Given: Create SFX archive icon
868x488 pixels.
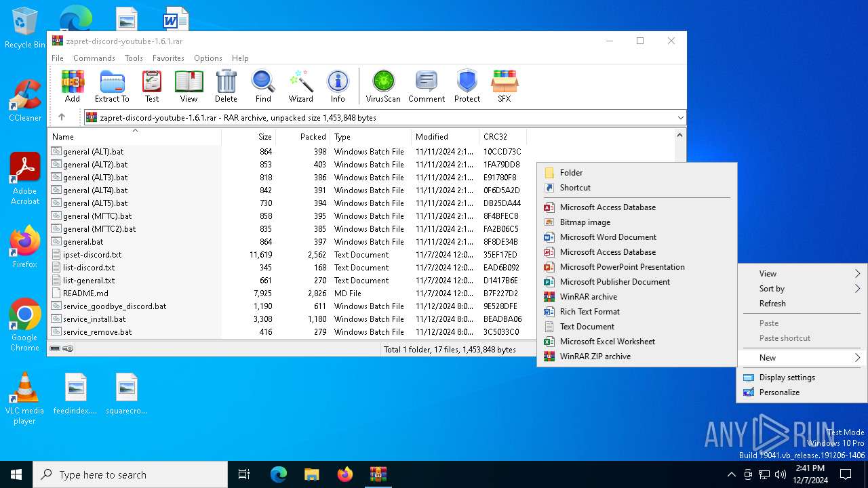Looking at the screenshot, I should 505,86.
